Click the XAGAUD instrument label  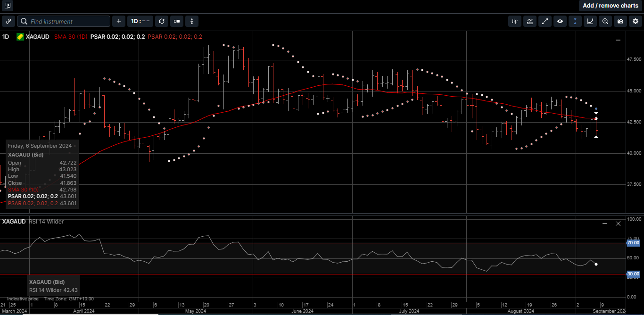coord(38,36)
